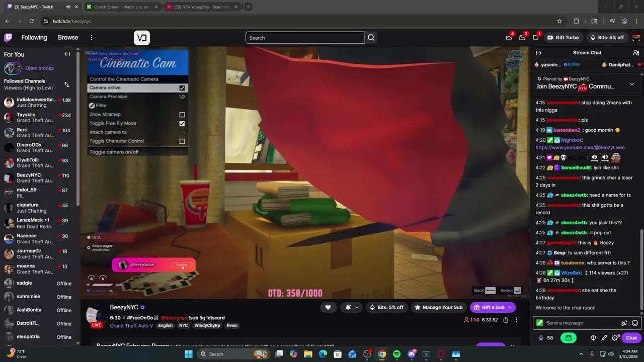Open indialovewestbr channel in sidebar
This screenshot has width=644, height=362.
tap(38, 103)
